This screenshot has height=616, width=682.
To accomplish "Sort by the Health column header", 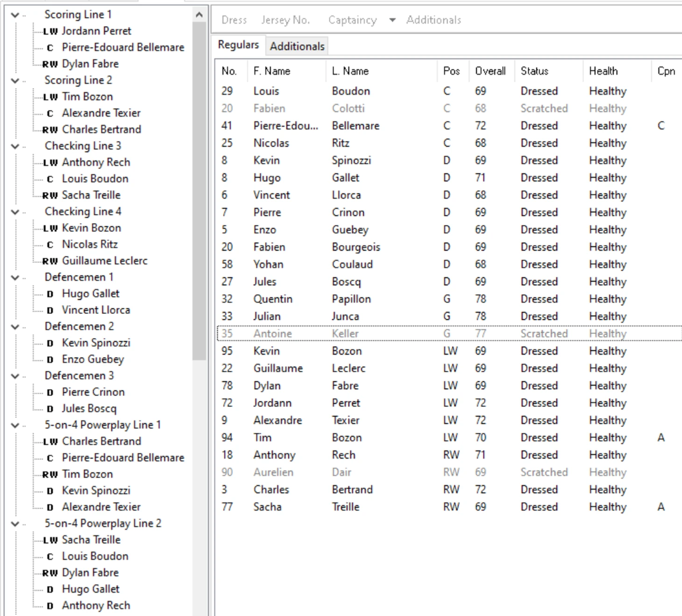I will [617, 71].
